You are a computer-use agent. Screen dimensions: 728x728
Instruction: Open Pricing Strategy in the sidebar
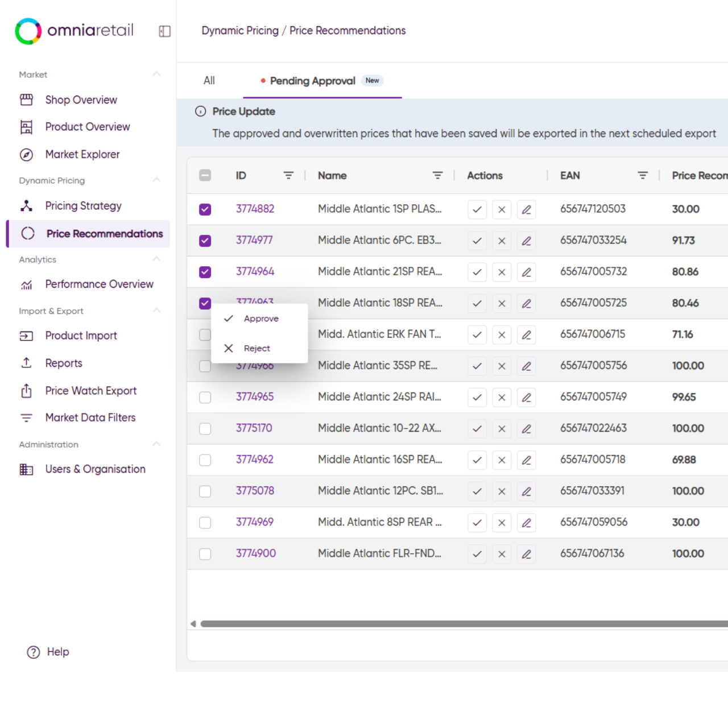[x=83, y=206]
